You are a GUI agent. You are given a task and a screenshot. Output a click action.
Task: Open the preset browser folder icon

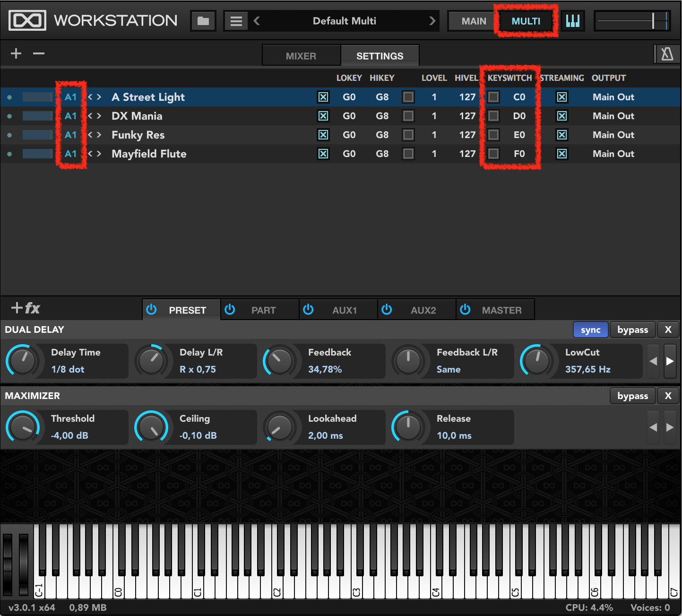[x=203, y=21]
